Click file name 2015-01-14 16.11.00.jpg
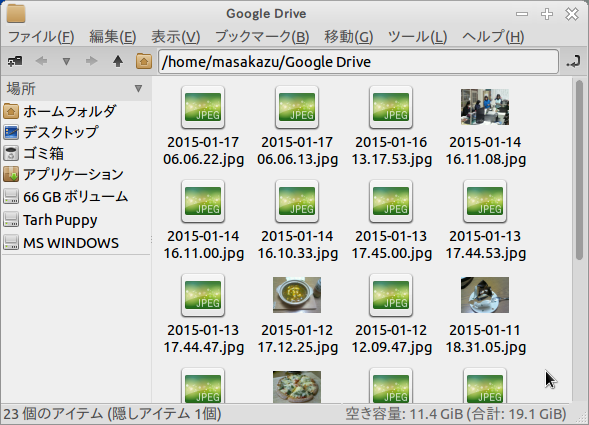 (203, 245)
